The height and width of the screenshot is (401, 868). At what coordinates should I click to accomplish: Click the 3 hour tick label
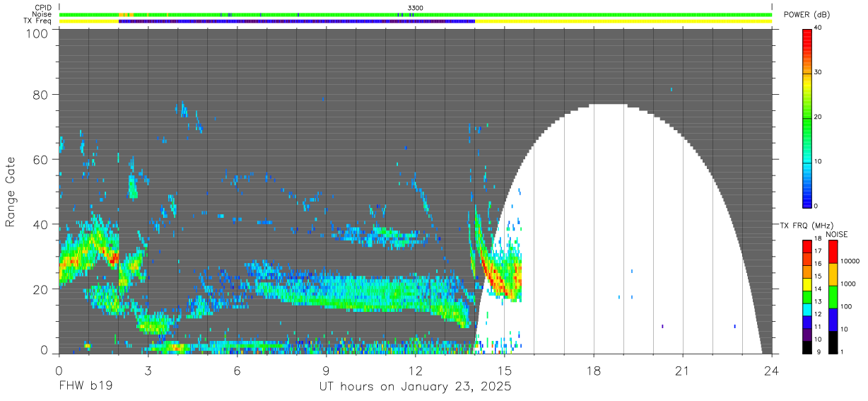[x=148, y=371]
